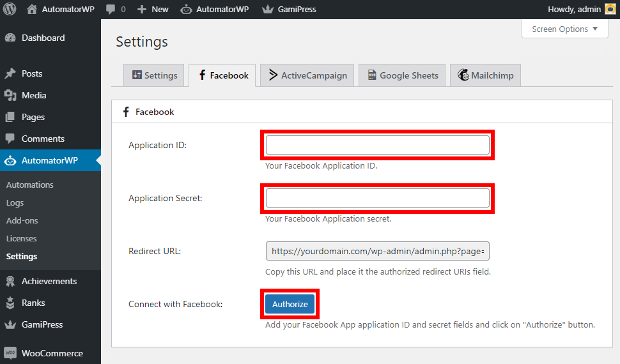Click the admin user avatar icon
Screen dimensions: 620x364
[x=610, y=9]
